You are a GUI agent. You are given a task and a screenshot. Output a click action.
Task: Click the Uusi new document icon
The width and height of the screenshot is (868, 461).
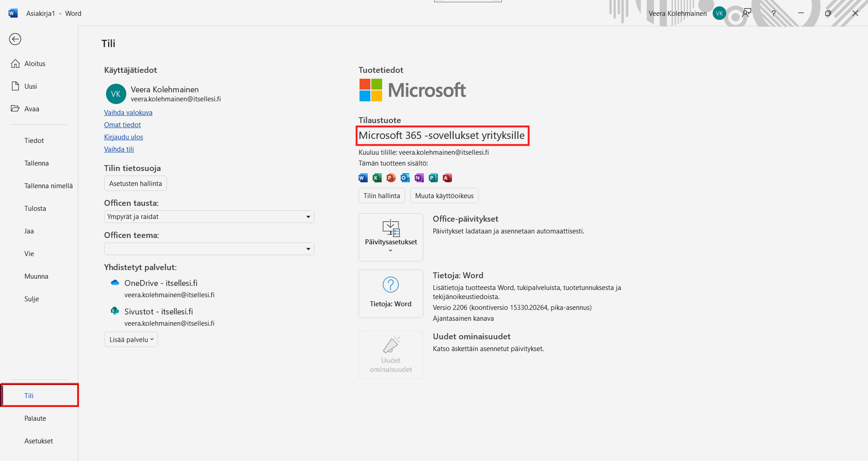tap(15, 86)
